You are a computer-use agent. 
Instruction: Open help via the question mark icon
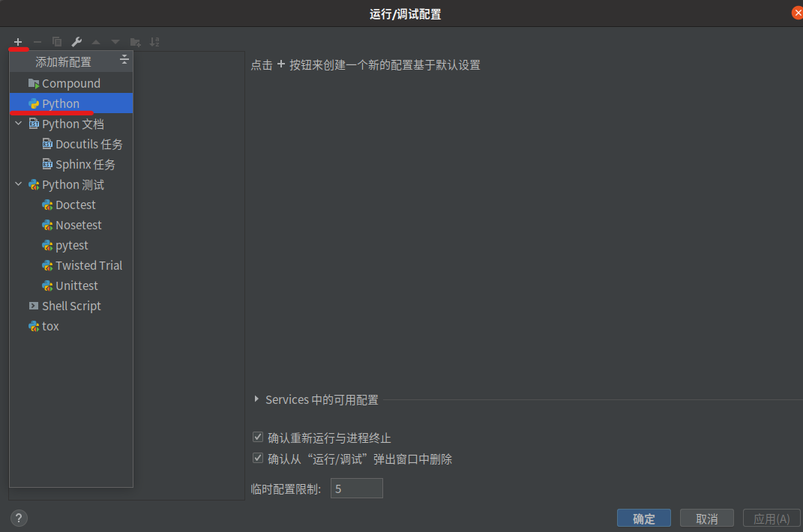point(18,518)
